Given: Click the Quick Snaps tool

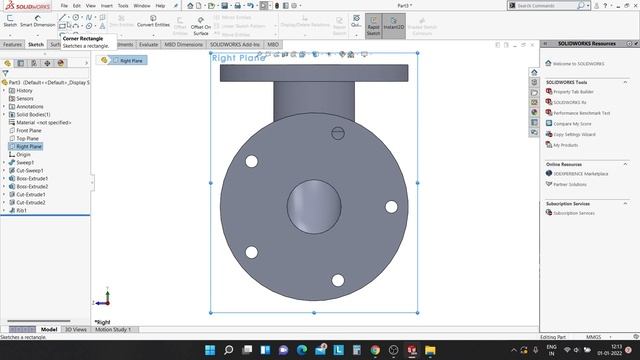Looking at the screenshot, I should [x=356, y=21].
